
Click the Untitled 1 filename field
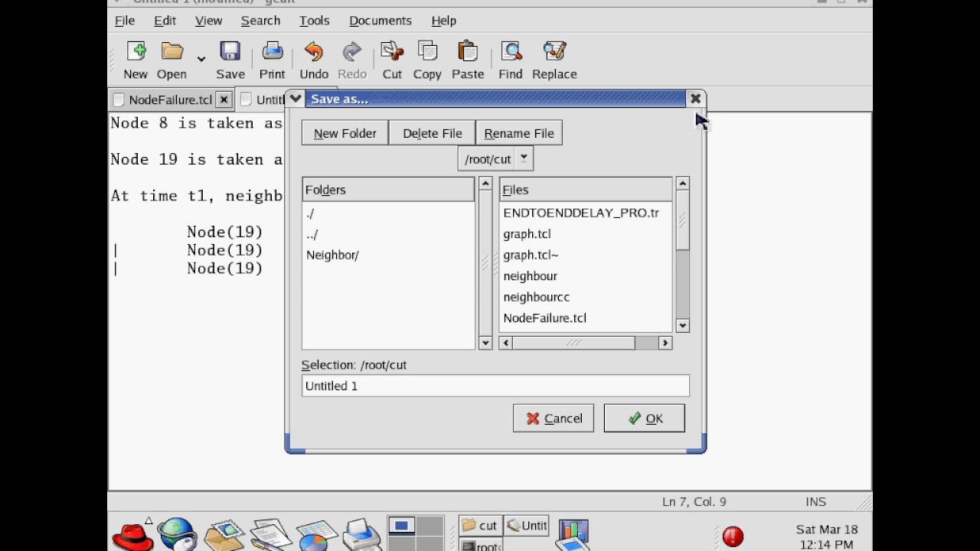tap(495, 386)
